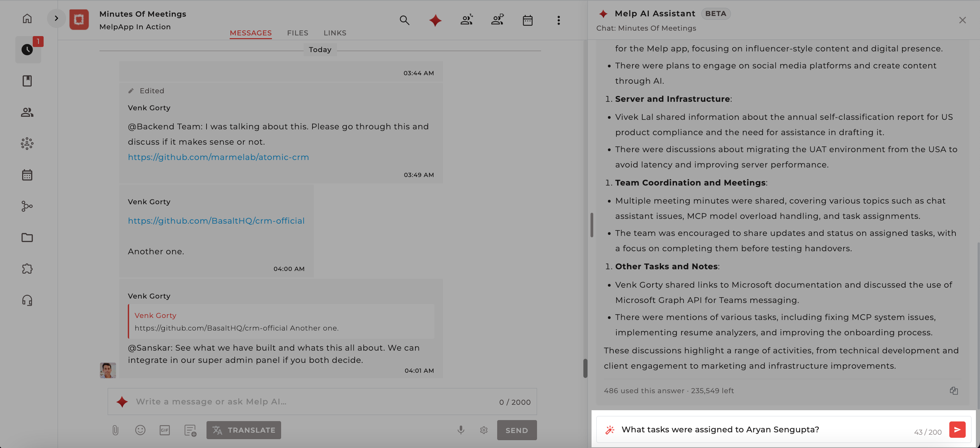Image resolution: width=980 pixels, height=448 pixels.
Task: Open the GIF picker
Action: [165, 430]
